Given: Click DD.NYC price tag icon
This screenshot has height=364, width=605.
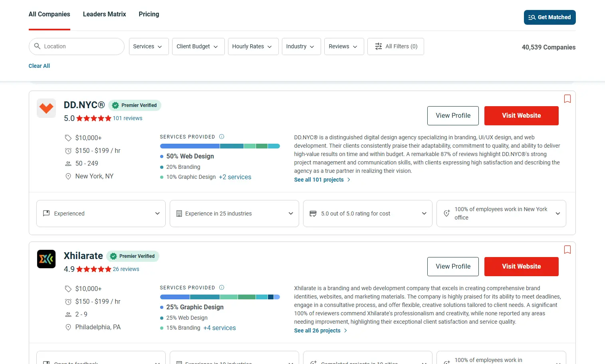Looking at the screenshot, I should click(68, 138).
